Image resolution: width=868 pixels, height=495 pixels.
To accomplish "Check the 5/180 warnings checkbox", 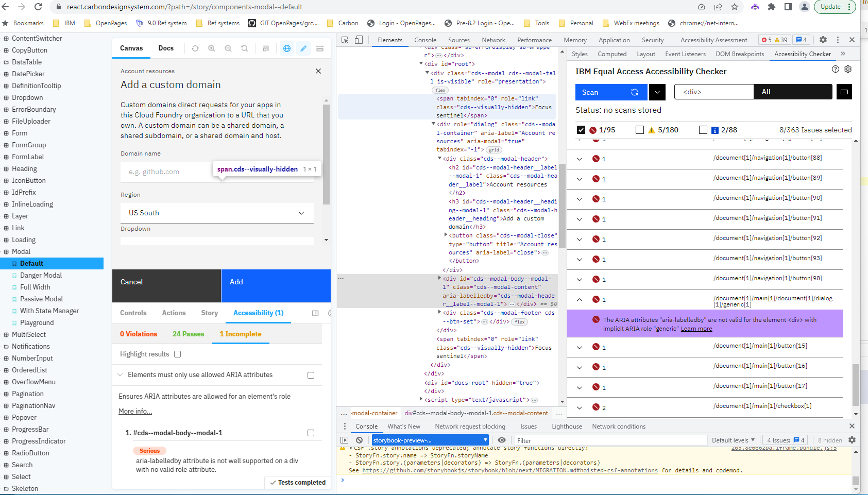I will [640, 130].
